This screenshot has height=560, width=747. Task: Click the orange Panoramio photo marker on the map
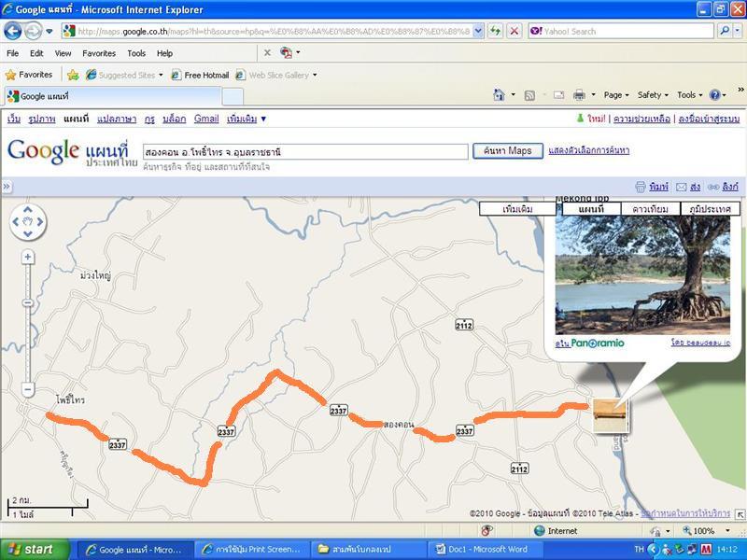click(x=611, y=414)
